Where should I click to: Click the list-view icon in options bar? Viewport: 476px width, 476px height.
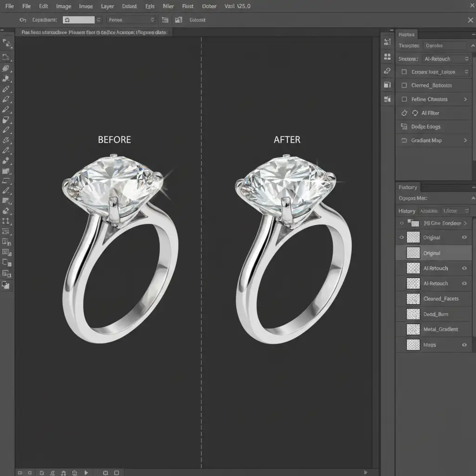pyautogui.click(x=165, y=20)
